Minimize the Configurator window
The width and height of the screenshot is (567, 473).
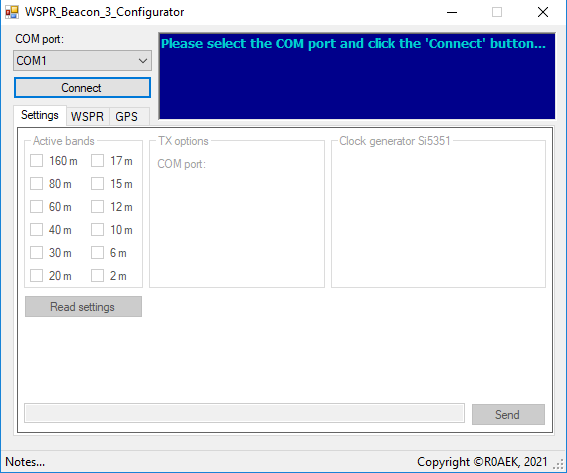click(x=452, y=12)
